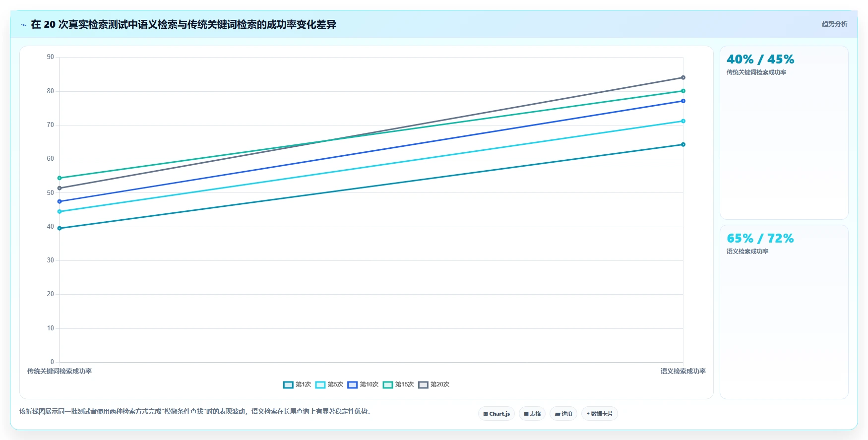Toggle the 第5次 legend series

click(329, 384)
